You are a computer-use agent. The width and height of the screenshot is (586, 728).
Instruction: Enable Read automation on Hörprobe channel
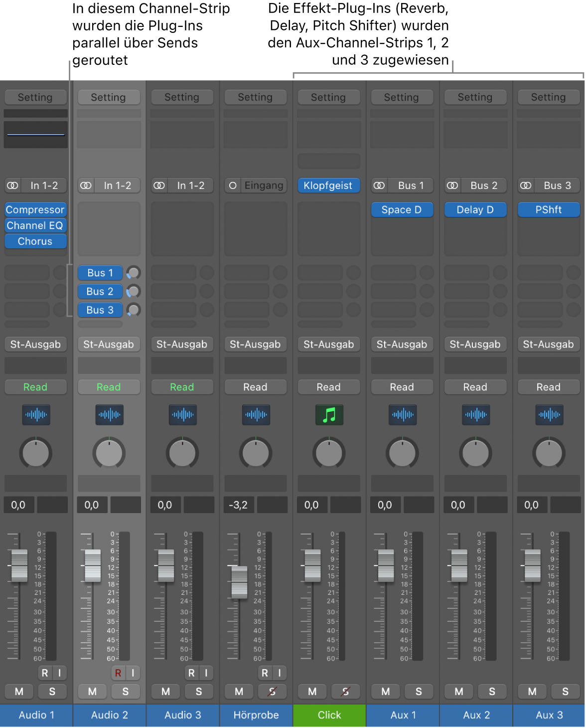(x=255, y=387)
